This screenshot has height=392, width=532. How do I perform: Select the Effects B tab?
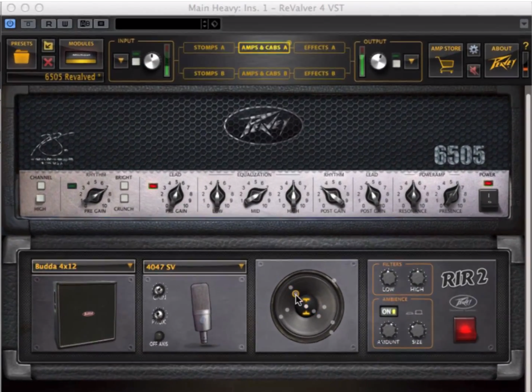coord(319,73)
